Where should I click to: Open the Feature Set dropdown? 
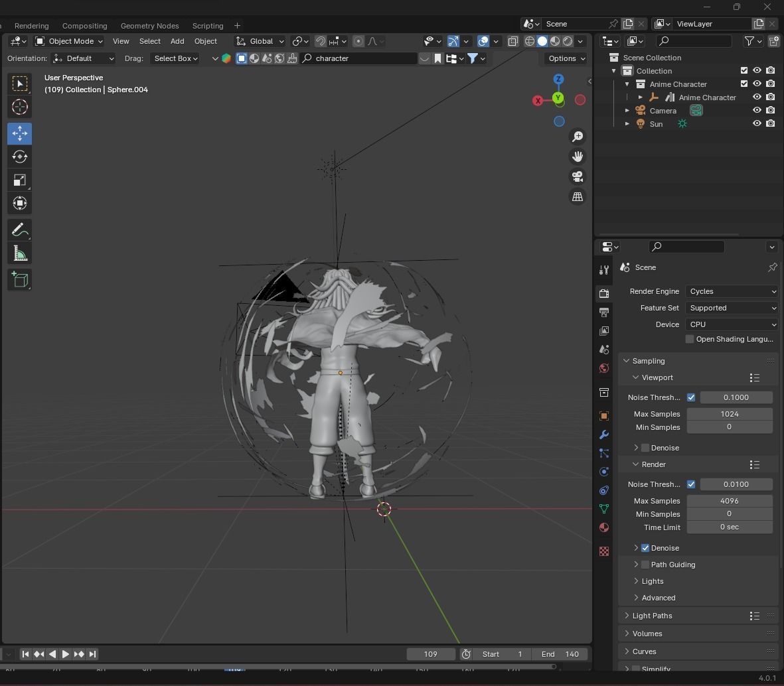(732, 308)
